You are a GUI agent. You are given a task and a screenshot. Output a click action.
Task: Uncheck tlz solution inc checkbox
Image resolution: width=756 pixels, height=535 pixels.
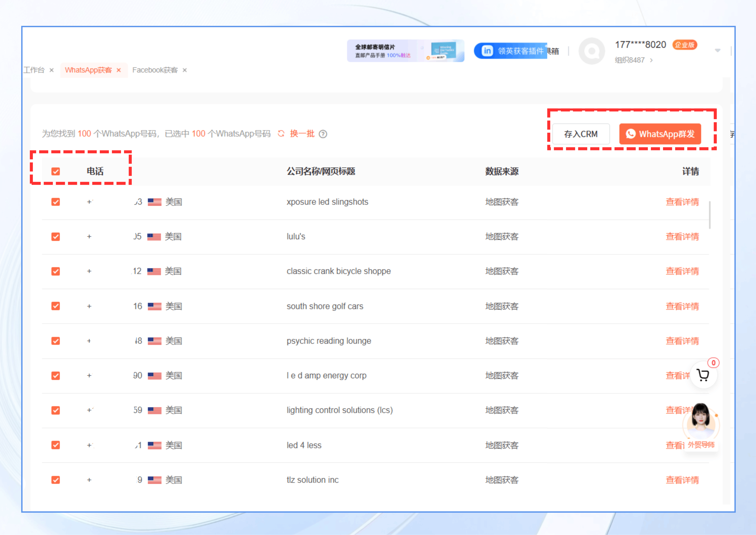click(x=56, y=480)
